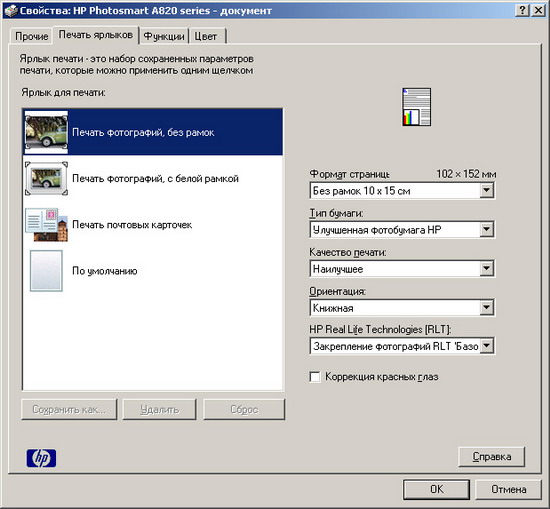Viewport: 550px width, 509px height.
Task: Click the Отмена button
Action: pos(508,489)
